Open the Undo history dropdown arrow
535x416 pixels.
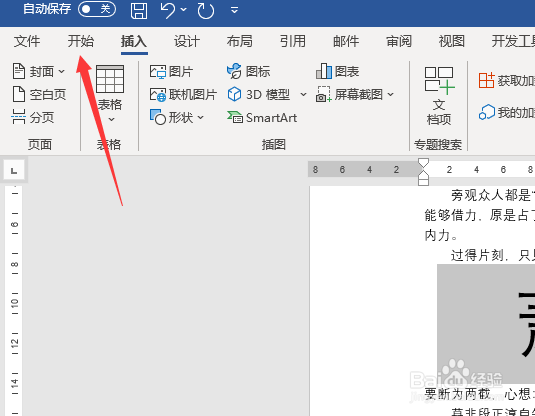point(184,10)
